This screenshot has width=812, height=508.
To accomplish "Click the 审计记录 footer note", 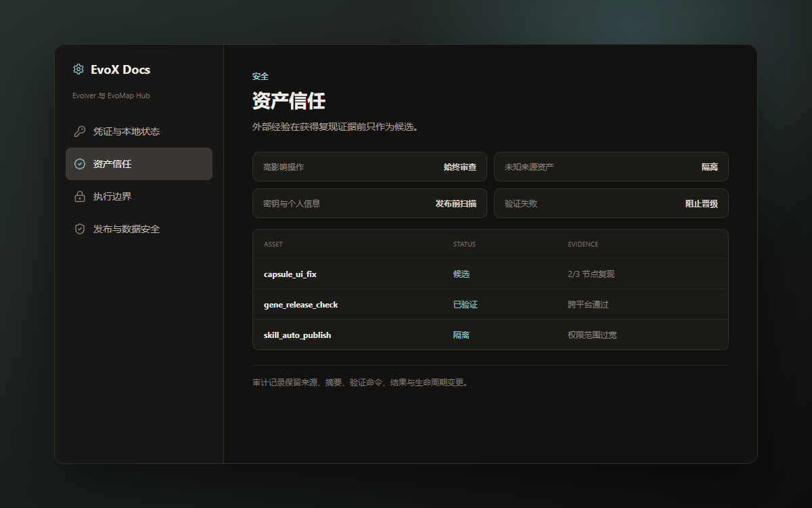I will (361, 383).
